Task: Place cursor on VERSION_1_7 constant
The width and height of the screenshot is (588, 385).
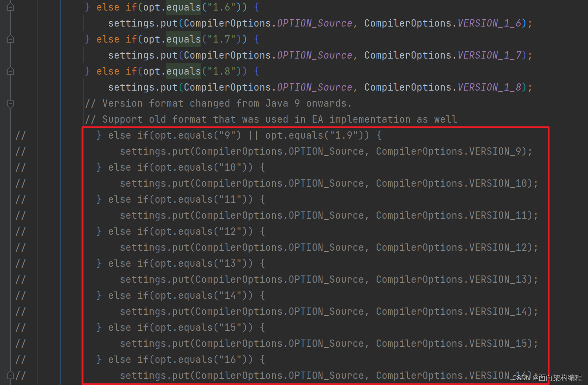Action: (x=489, y=55)
